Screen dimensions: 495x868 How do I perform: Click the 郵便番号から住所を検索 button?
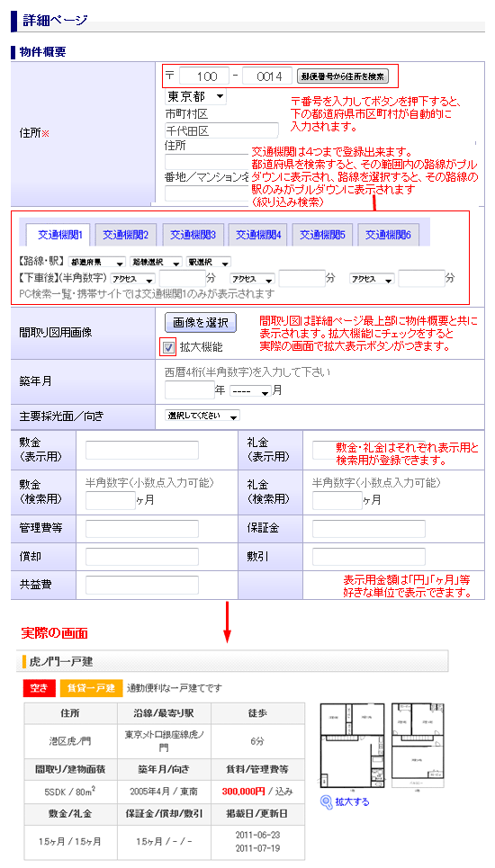[343, 76]
